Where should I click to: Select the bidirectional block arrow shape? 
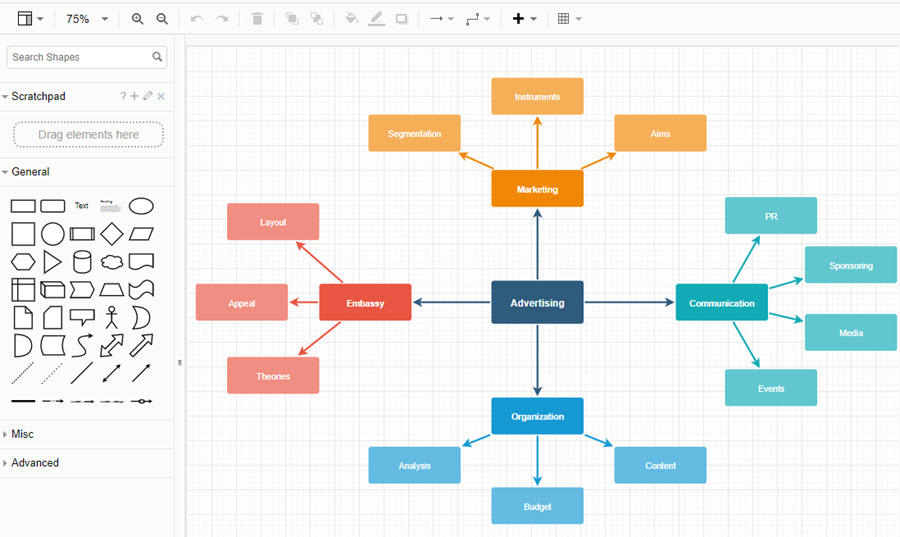(111, 345)
